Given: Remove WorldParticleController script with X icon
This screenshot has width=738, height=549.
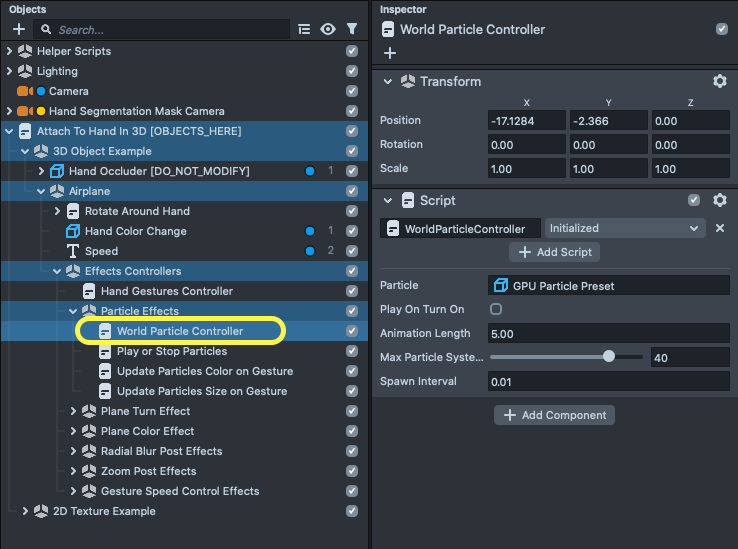Looking at the screenshot, I should coord(719,229).
